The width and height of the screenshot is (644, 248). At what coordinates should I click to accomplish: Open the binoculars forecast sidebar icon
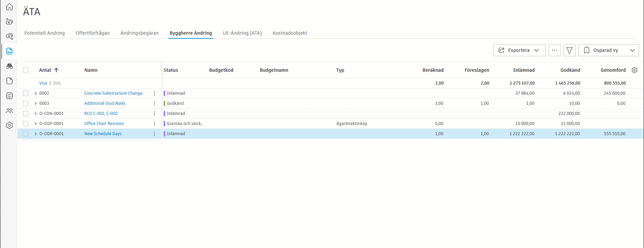click(x=9, y=66)
